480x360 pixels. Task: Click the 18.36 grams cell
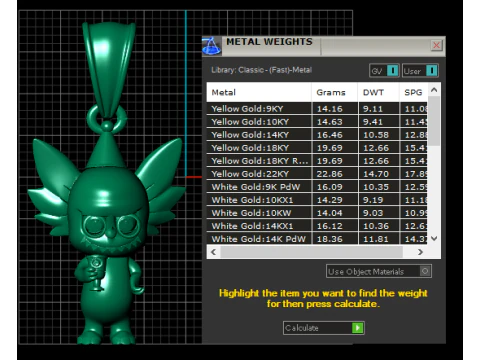335,239
